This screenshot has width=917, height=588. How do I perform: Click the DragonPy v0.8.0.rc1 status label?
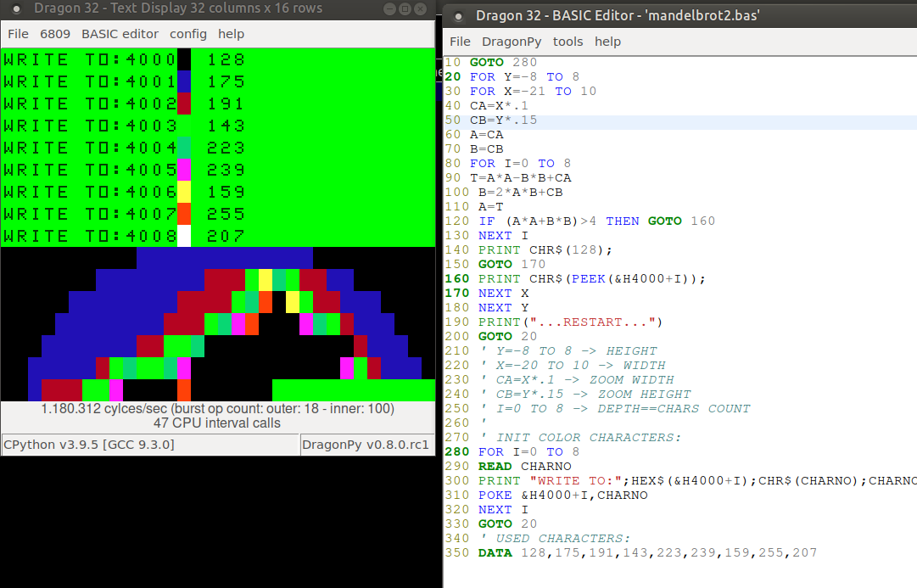pos(366,445)
